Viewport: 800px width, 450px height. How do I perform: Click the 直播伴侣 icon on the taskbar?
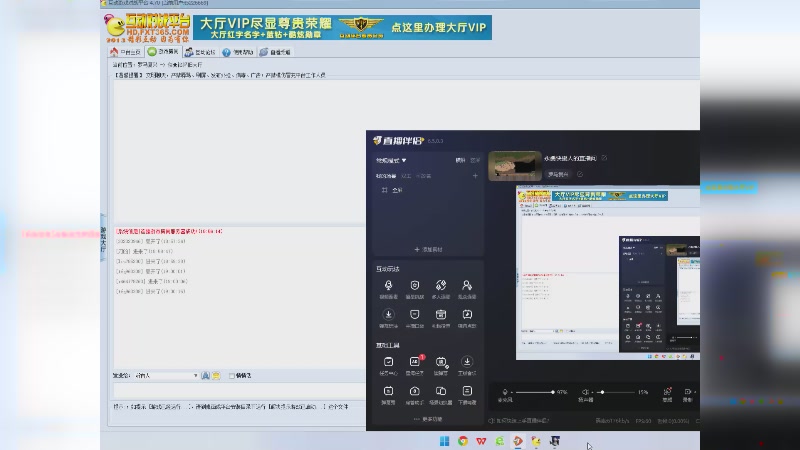(518, 441)
